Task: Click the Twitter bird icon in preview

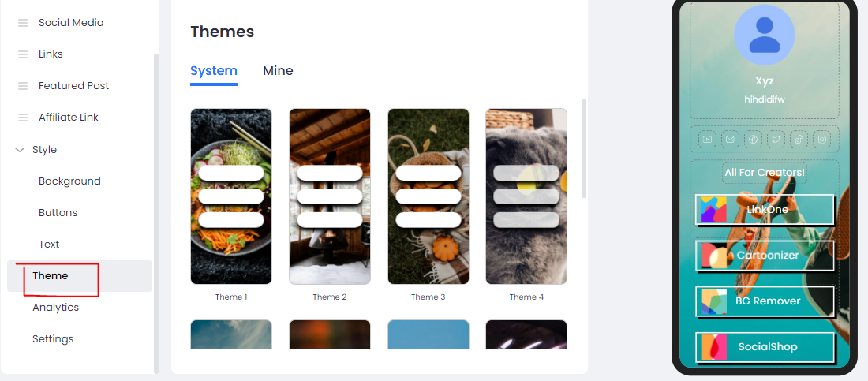Action: [x=776, y=140]
